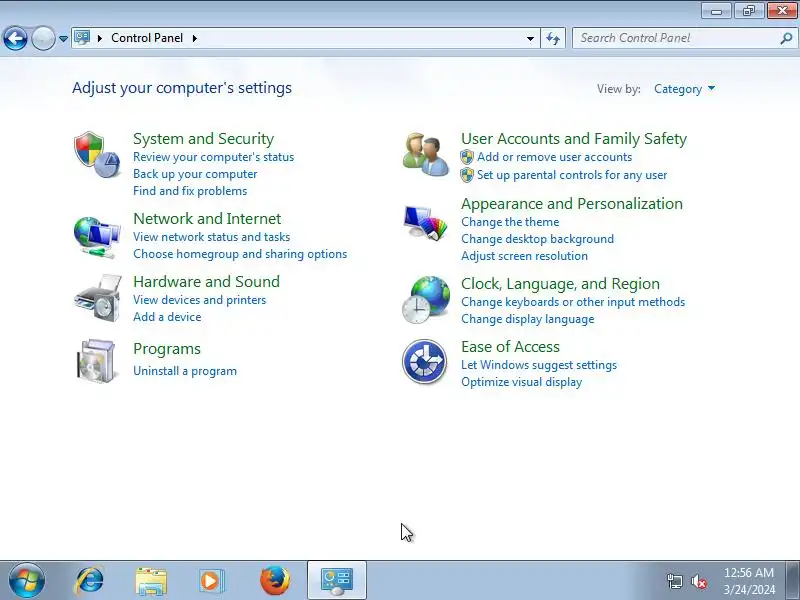
Task: Open System and Security category
Action: [204, 139]
